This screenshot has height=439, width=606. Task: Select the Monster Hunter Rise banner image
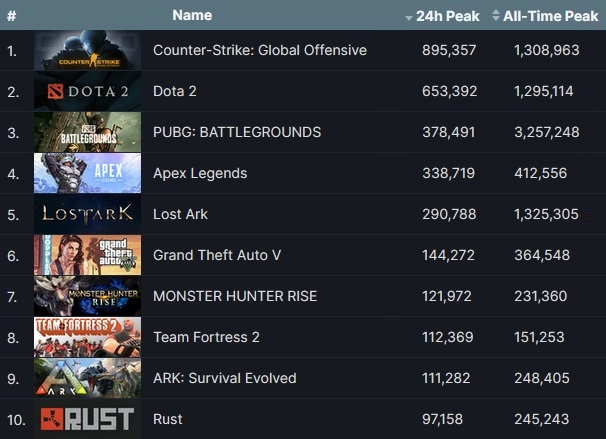click(87, 296)
